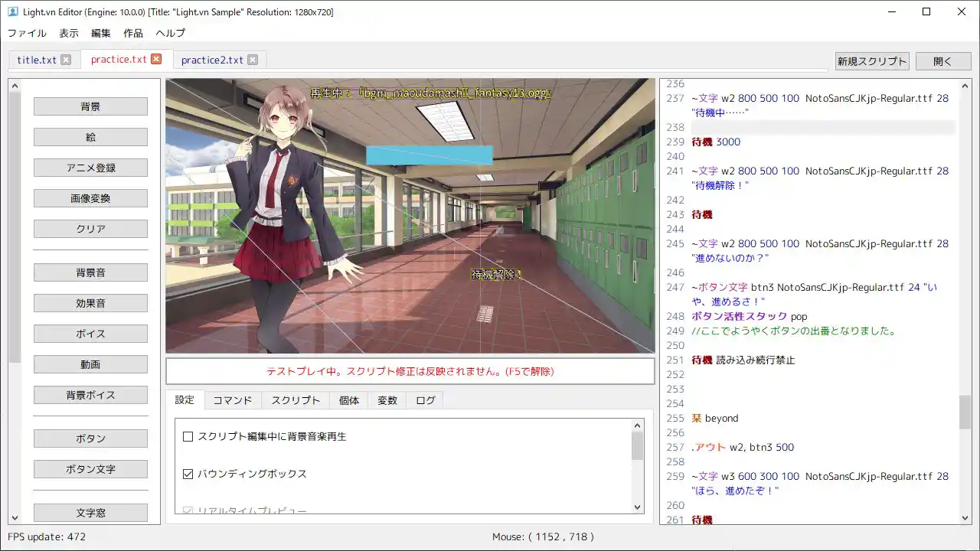The width and height of the screenshot is (980, 551).
Task: Click the 新規スクリプト button
Action: (872, 61)
